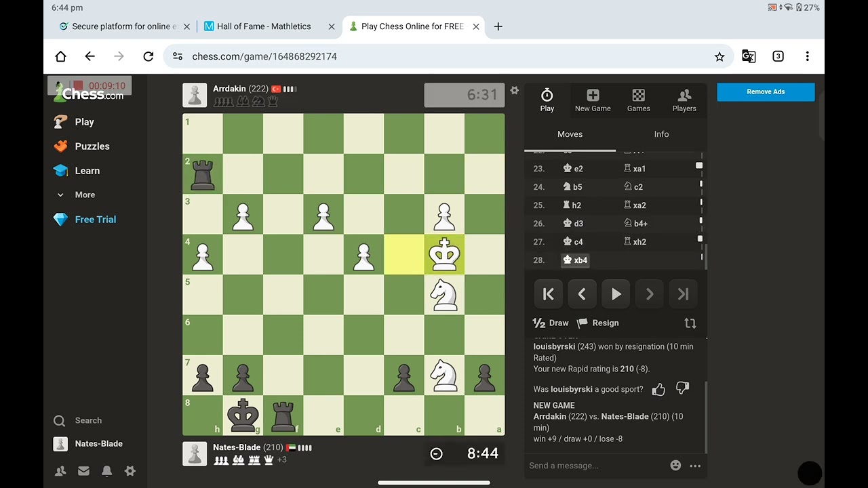Open the Learn section
Screen dimensions: 868x488
(x=77, y=171)
